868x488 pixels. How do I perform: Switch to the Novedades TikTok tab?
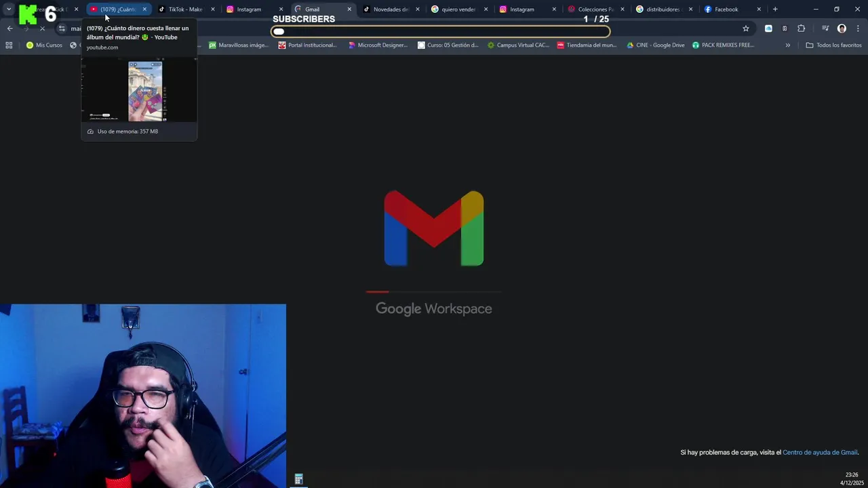[391, 9]
